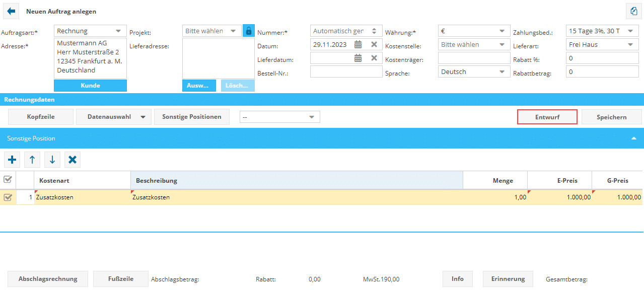Open calendar picker for Datum field
Screen dimensions: 644x292
tap(358, 44)
